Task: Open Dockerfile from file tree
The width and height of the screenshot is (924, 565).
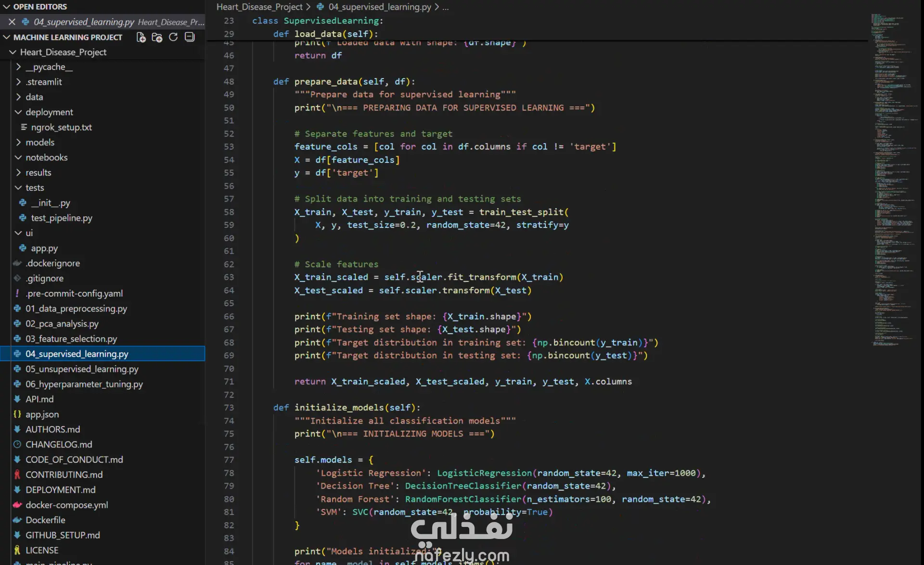Action: [45, 520]
